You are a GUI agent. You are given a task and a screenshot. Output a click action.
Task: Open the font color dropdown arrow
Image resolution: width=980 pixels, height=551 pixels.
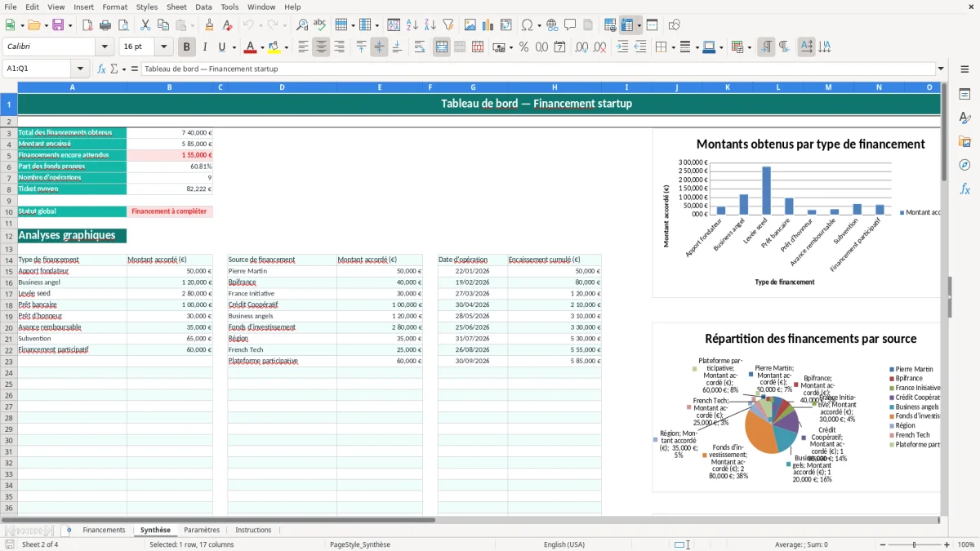[261, 47]
